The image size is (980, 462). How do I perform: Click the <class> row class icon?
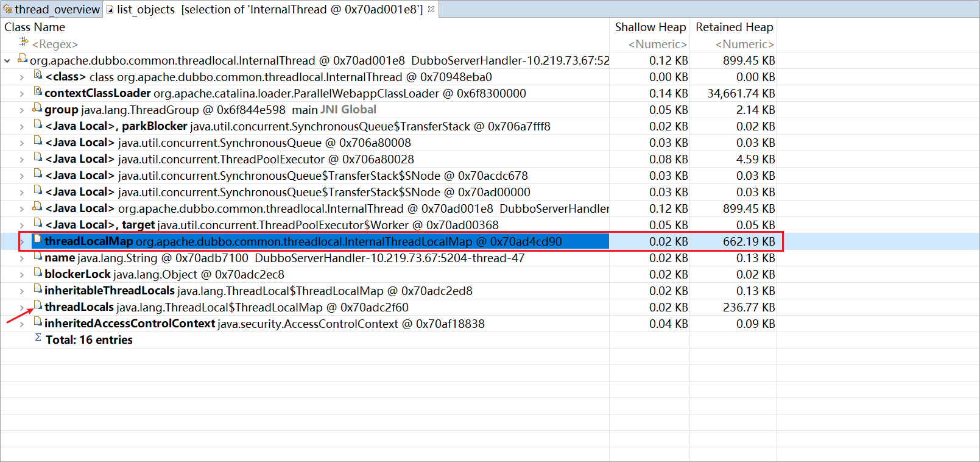[38, 75]
